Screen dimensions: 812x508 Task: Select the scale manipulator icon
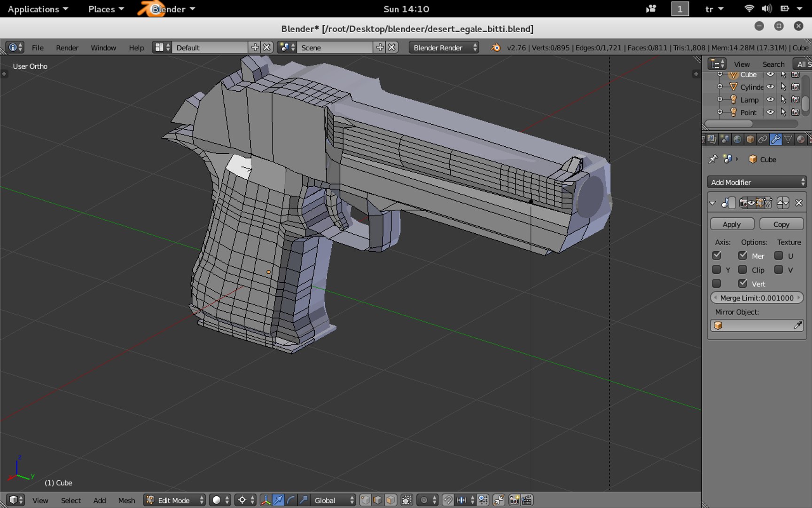[304, 500]
